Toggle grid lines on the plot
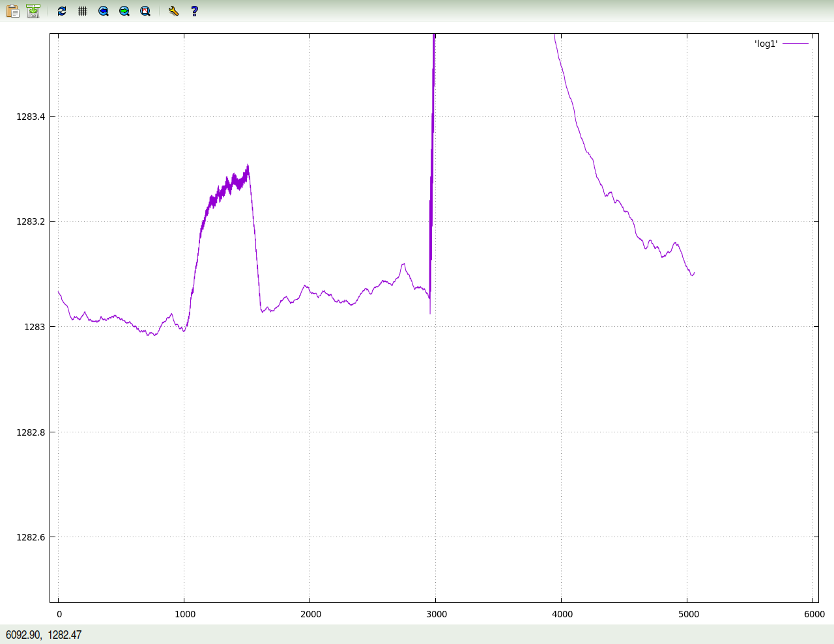Screen dimensions: 834x644 pos(83,11)
